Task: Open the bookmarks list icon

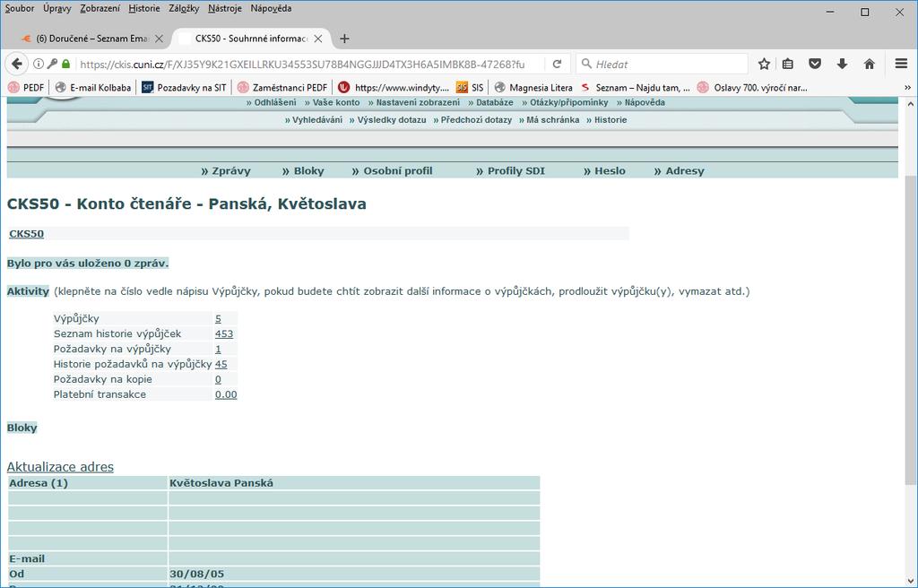Action: pos(788,64)
